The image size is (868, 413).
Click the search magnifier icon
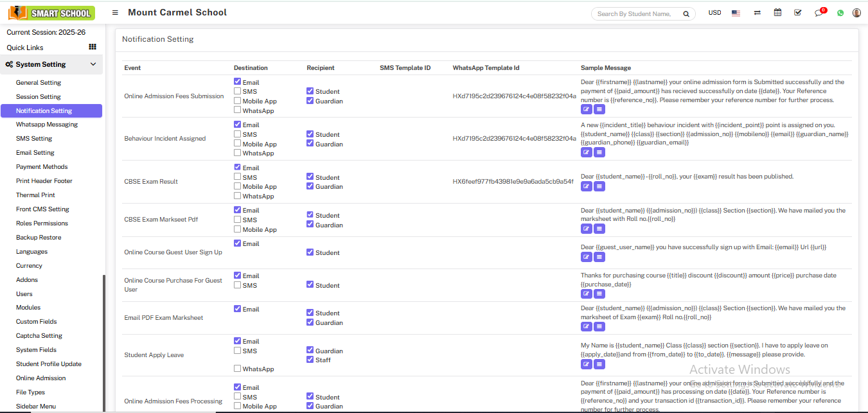point(686,13)
